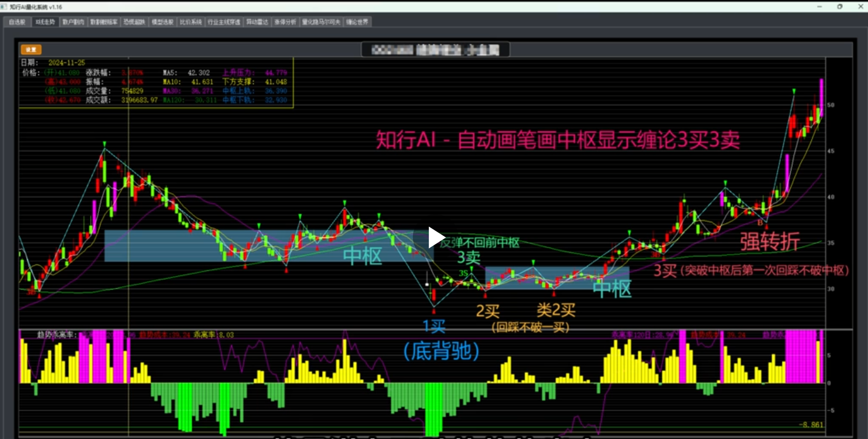Open the 比价系统 tab
868x439 pixels.
[x=191, y=22]
